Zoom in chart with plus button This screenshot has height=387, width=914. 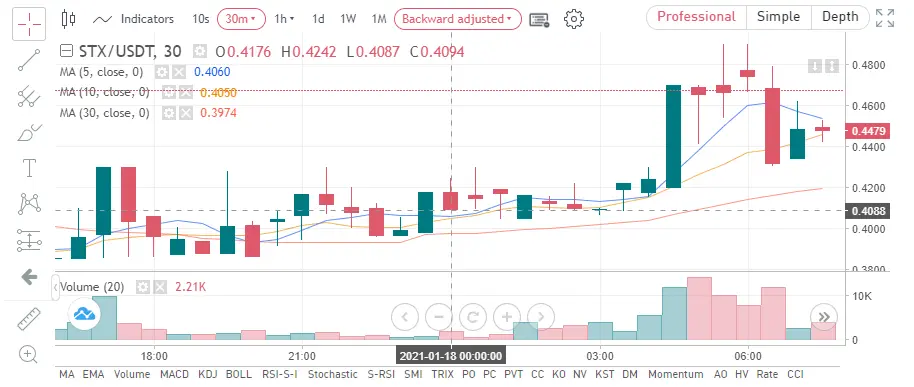tap(507, 317)
